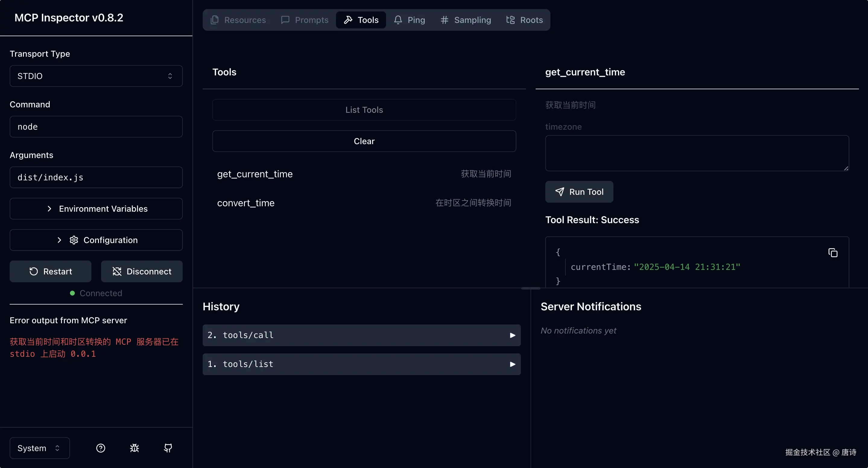The width and height of the screenshot is (868, 468).
Task: Expand the tools/call history entry
Action: 361,335
